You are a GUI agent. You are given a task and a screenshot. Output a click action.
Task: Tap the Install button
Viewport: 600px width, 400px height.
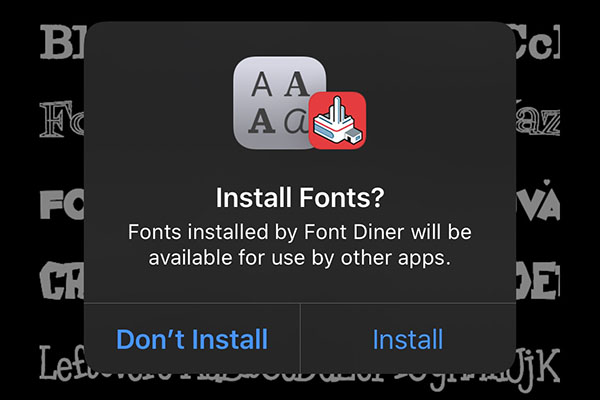coord(408,339)
